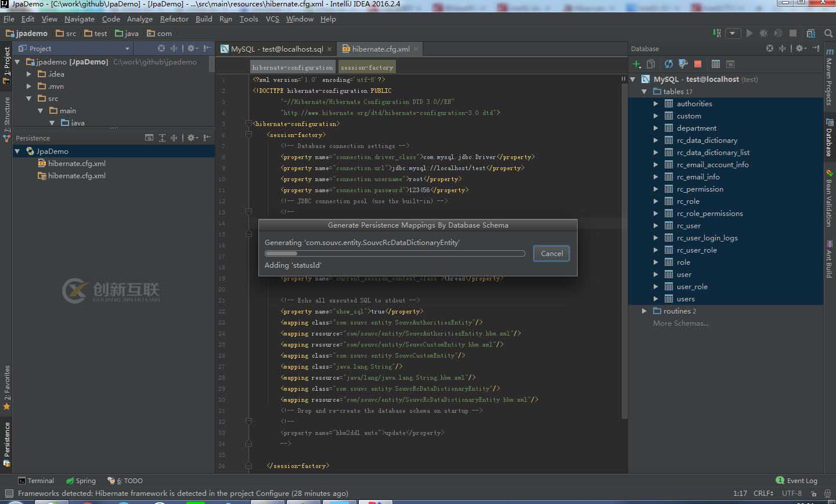Click the red Disconnect square in Database toolbar
Viewport: 836px width, 504px height.
(x=698, y=64)
